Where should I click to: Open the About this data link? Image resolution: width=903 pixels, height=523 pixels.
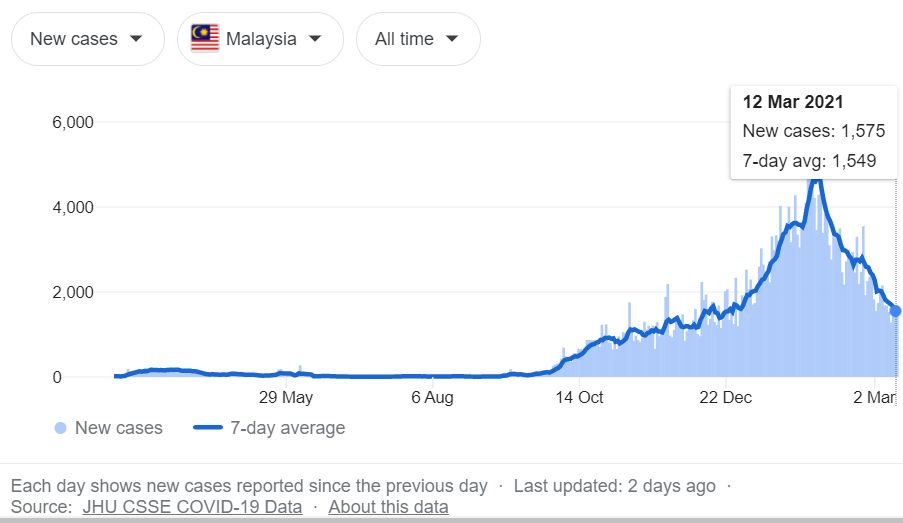(388, 507)
